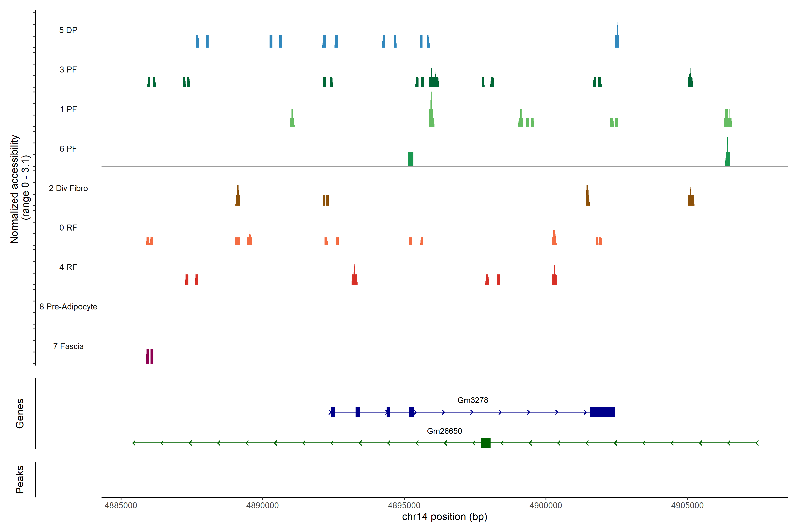Click the wide green 6 PF block
The image size is (798, 532).
pyautogui.click(x=411, y=159)
